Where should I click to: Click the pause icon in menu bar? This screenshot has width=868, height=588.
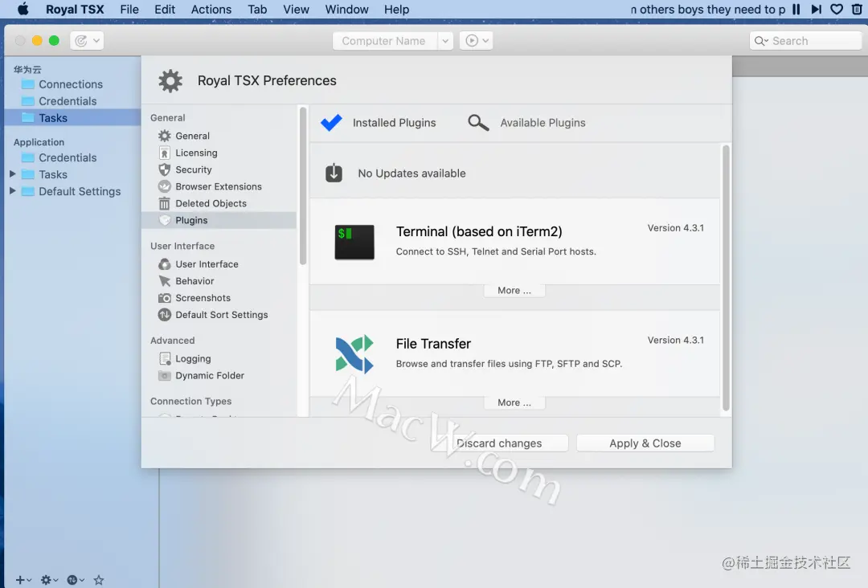[796, 10]
